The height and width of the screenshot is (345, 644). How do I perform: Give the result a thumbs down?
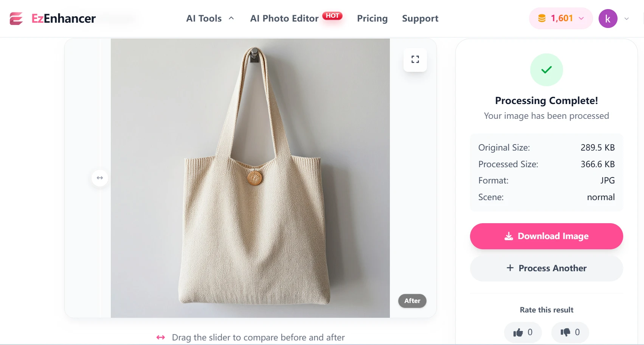pyautogui.click(x=570, y=332)
